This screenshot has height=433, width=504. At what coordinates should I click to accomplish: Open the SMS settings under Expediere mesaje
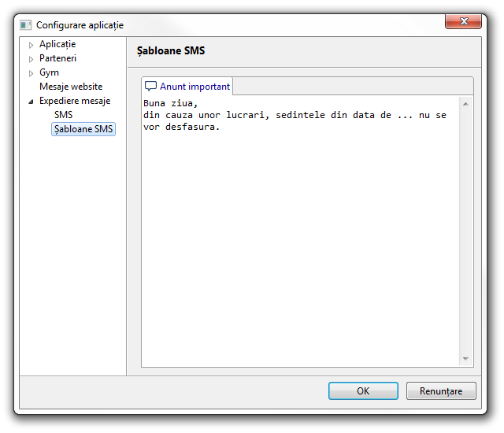pos(63,115)
